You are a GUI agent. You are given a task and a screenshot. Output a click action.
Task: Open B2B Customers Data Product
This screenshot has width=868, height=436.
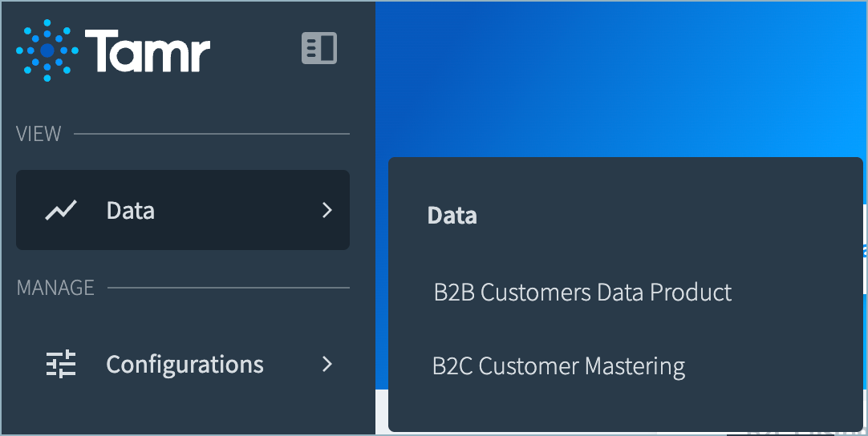(583, 293)
